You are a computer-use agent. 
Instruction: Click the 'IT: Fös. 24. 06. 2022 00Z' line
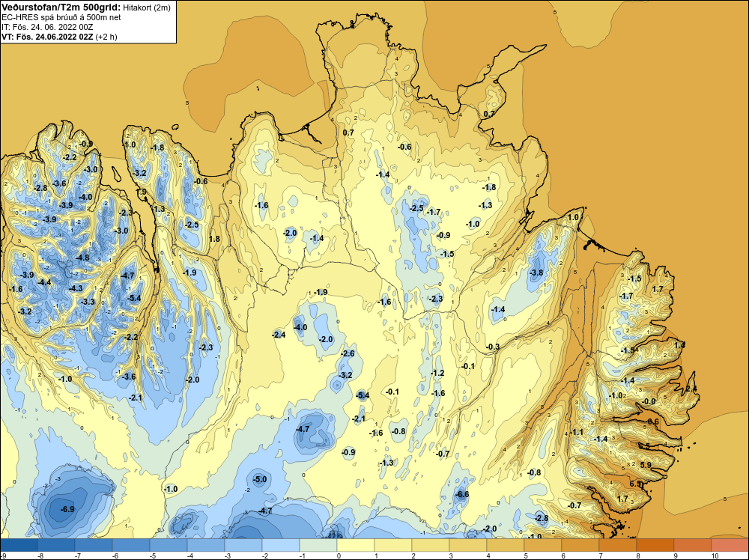46,27
